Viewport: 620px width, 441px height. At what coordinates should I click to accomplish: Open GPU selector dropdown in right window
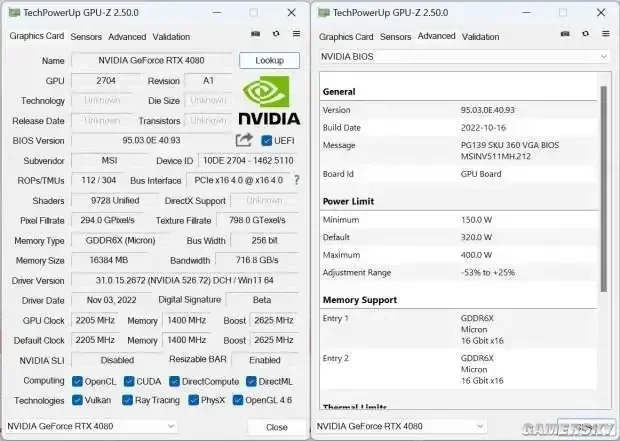pyautogui.click(x=401, y=426)
